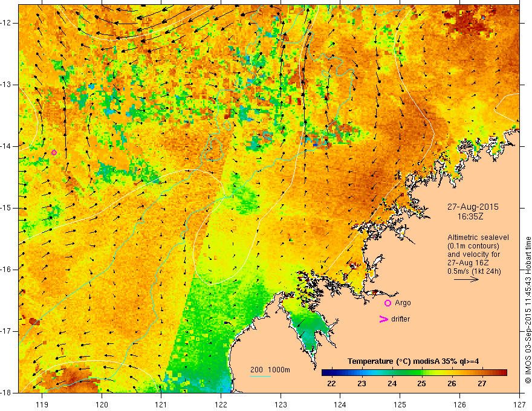Click the Argo float marker near 119E 14S
The width and height of the screenshot is (532, 411).
pyautogui.click(x=54, y=152)
